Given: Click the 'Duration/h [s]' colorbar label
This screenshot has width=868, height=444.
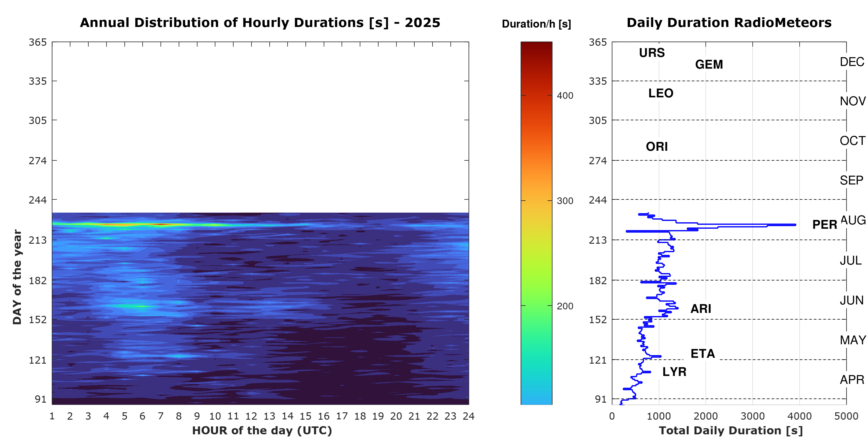Looking at the screenshot, I should tap(536, 24).
